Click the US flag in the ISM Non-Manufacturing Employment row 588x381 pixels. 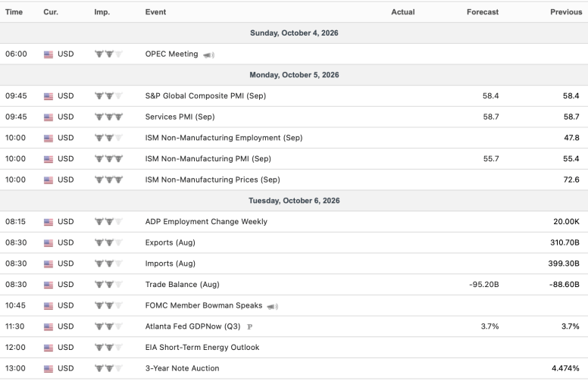tap(48, 139)
